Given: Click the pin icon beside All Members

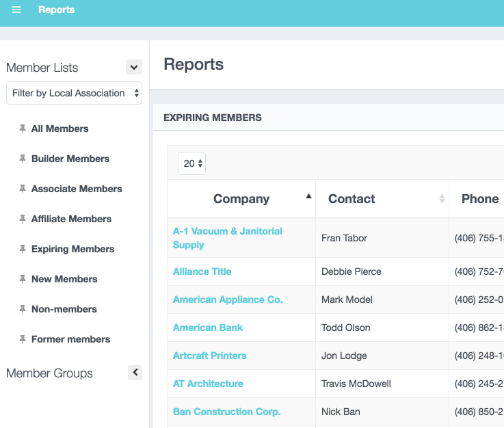Looking at the screenshot, I should tap(22, 129).
